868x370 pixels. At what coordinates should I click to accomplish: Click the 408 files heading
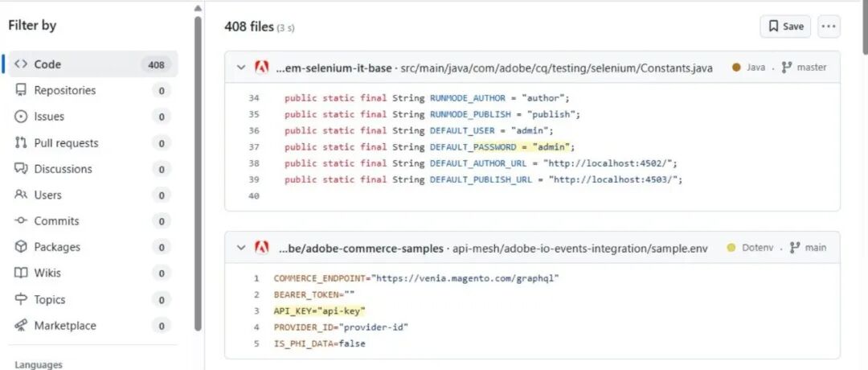[248, 27]
